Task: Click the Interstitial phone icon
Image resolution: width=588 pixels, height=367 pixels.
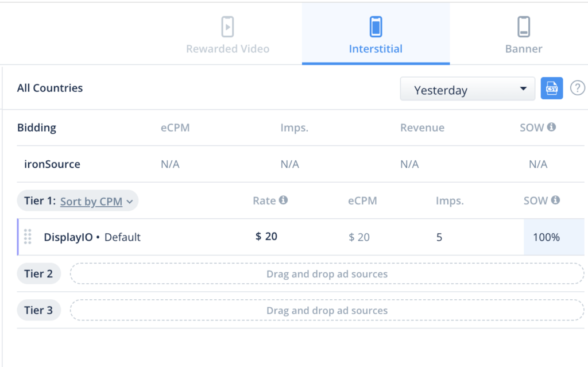Action: point(376,26)
